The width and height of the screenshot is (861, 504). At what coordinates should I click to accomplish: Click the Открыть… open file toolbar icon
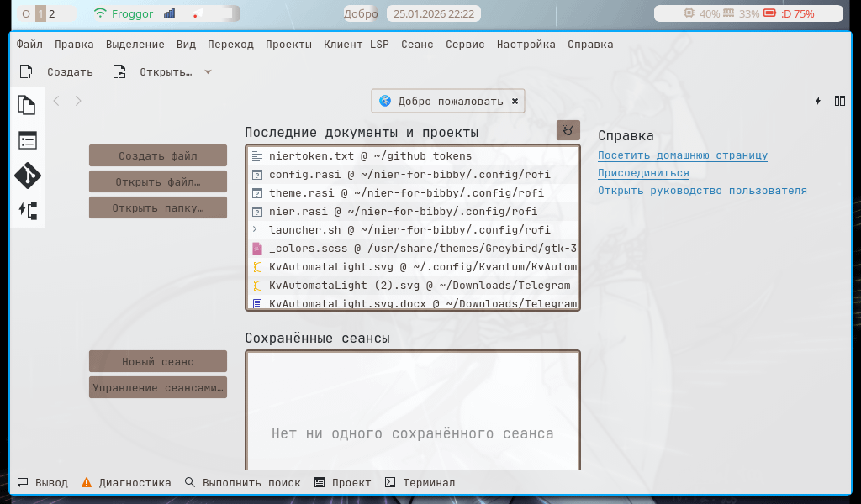(119, 72)
